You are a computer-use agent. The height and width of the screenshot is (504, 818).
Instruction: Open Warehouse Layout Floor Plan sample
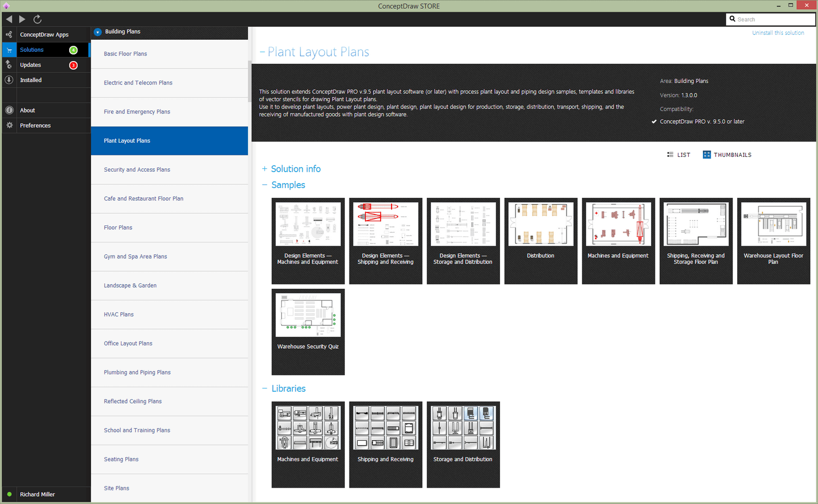click(774, 241)
